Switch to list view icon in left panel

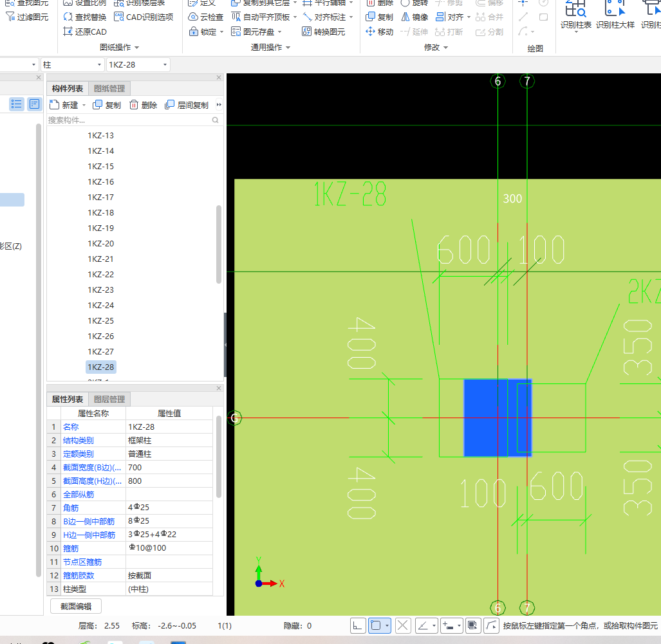(17, 104)
